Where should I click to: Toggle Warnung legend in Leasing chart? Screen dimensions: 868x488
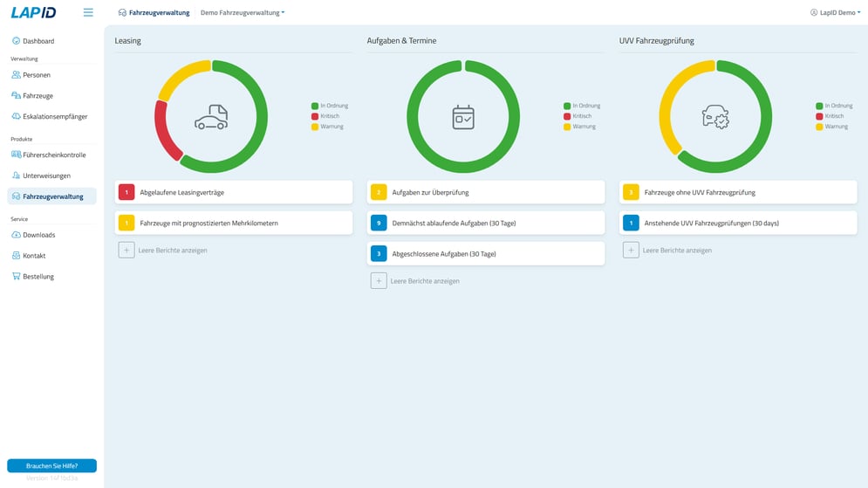328,127
